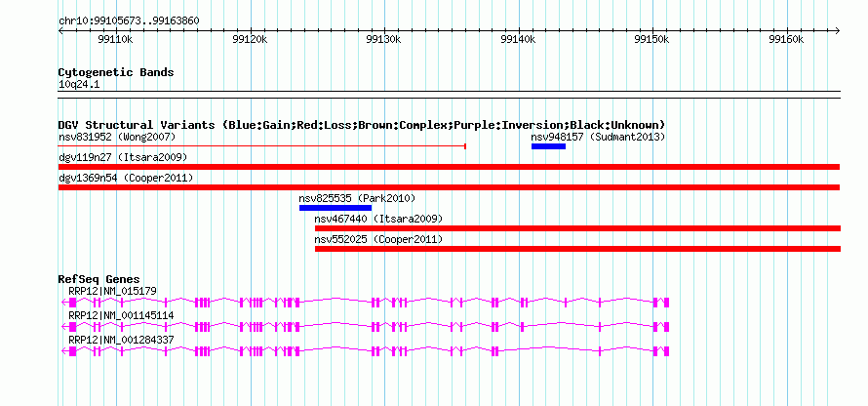Click the RefSeq Genes track title

pyautogui.click(x=99, y=279)
